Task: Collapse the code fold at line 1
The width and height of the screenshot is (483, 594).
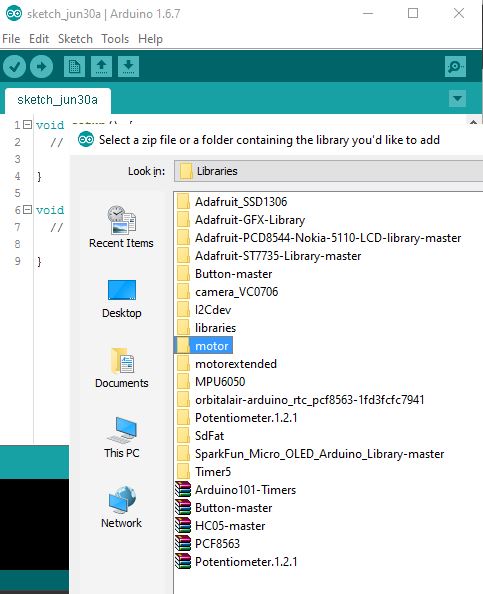Action: pyautogui.click(x=27, y=124)
